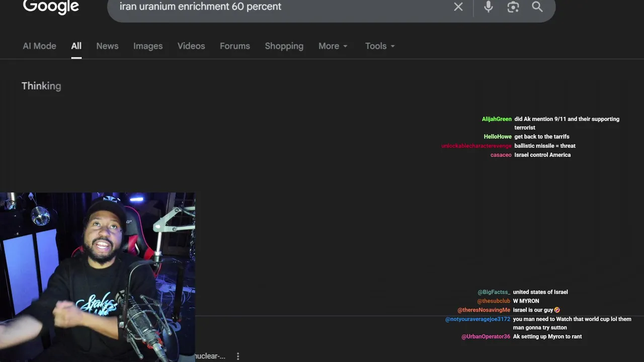Click chat username unlockablecharacterevenge

coord(476,146)
